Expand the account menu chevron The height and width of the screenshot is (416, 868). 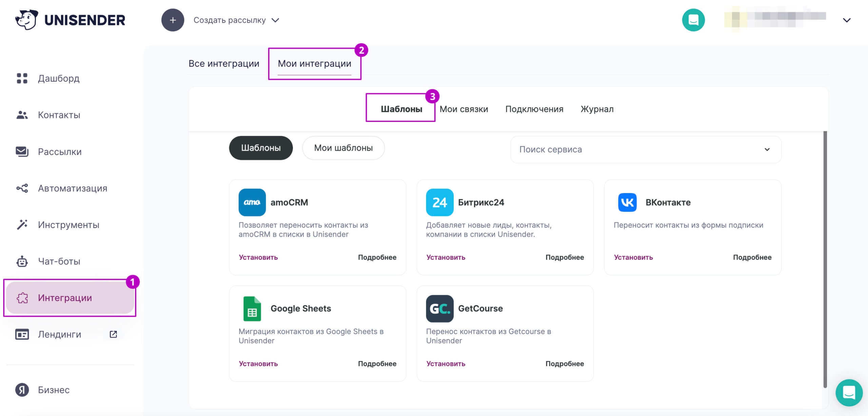847,20
